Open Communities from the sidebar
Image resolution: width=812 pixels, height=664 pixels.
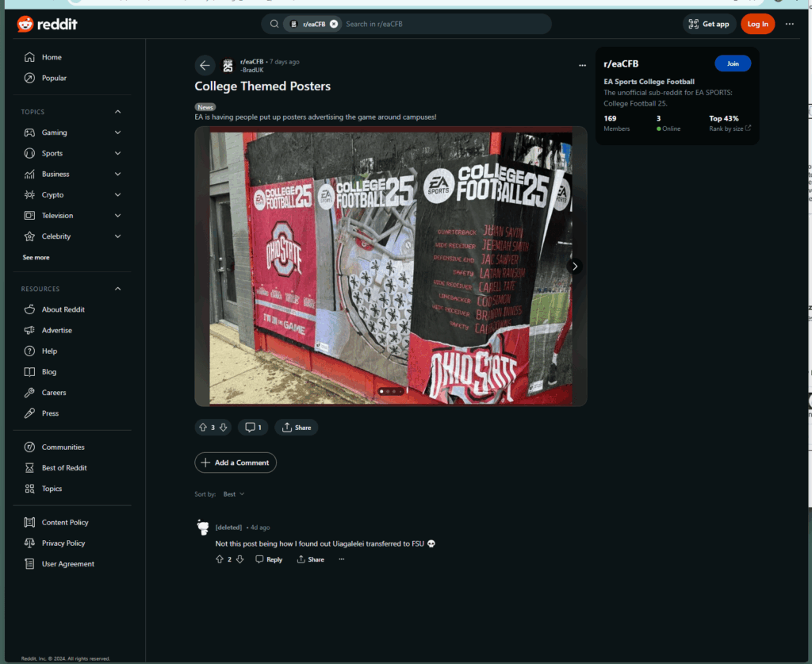point(63,447)
